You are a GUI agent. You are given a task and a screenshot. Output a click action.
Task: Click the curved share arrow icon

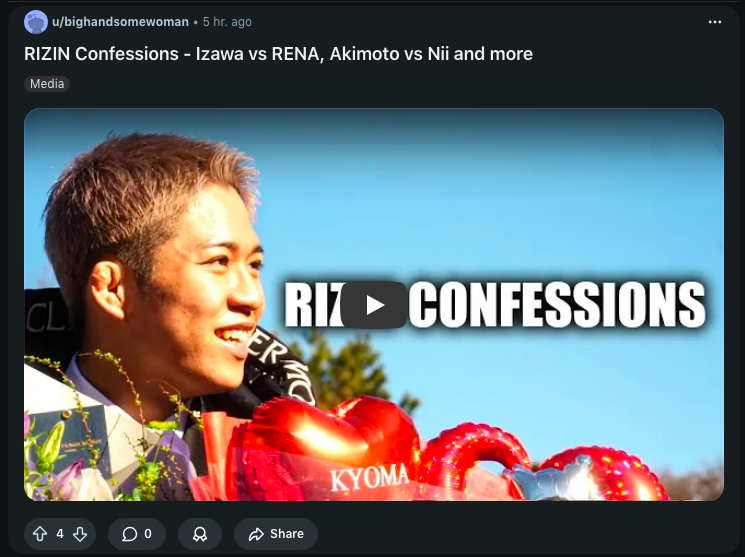[256, 534]
